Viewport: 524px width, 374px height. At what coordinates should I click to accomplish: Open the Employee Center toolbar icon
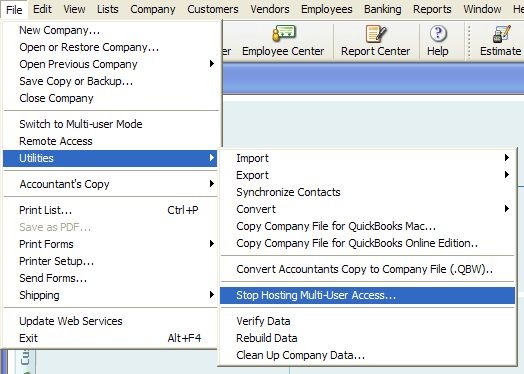(284, 33)
